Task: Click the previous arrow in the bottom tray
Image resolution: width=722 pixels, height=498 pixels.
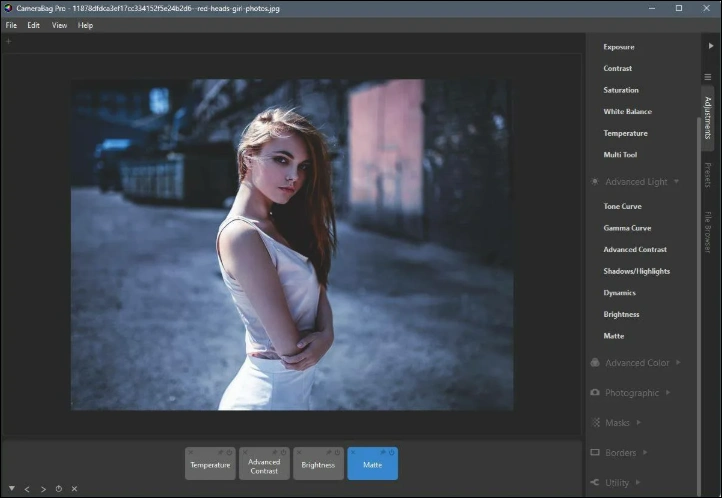Action: click(x=27, y=489)
